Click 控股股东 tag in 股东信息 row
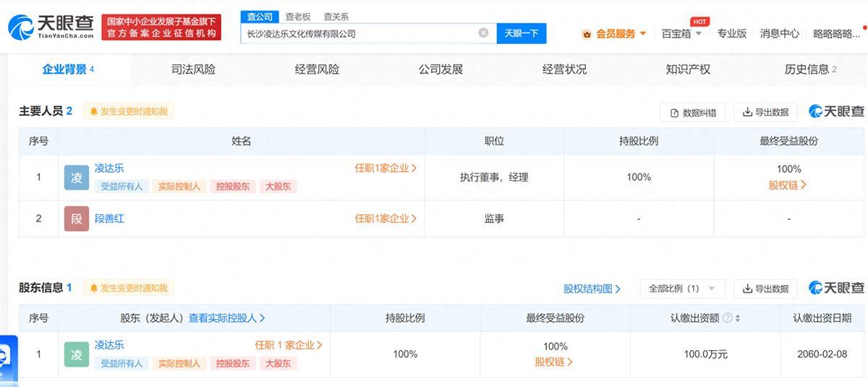868x387 pixels. (233, 364)
